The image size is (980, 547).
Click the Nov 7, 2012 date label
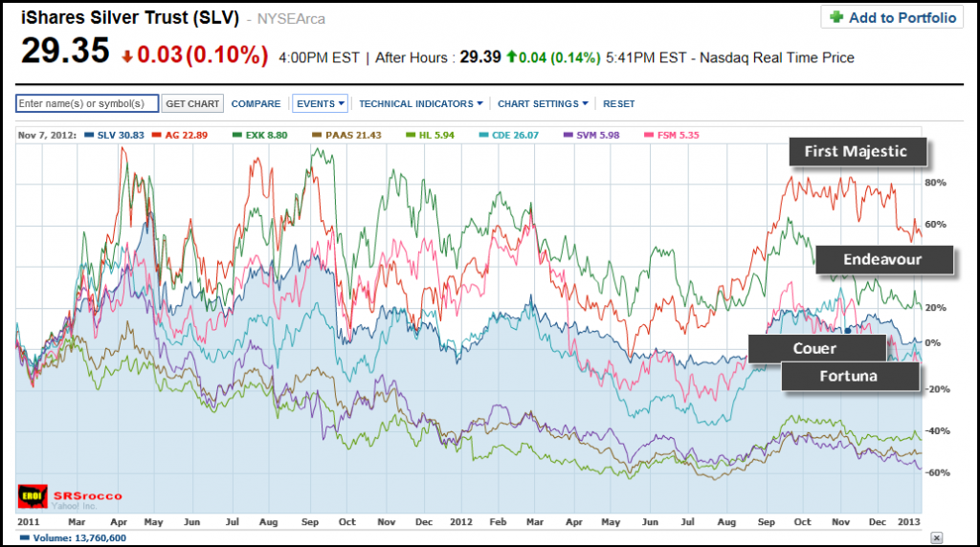point(48,135)
